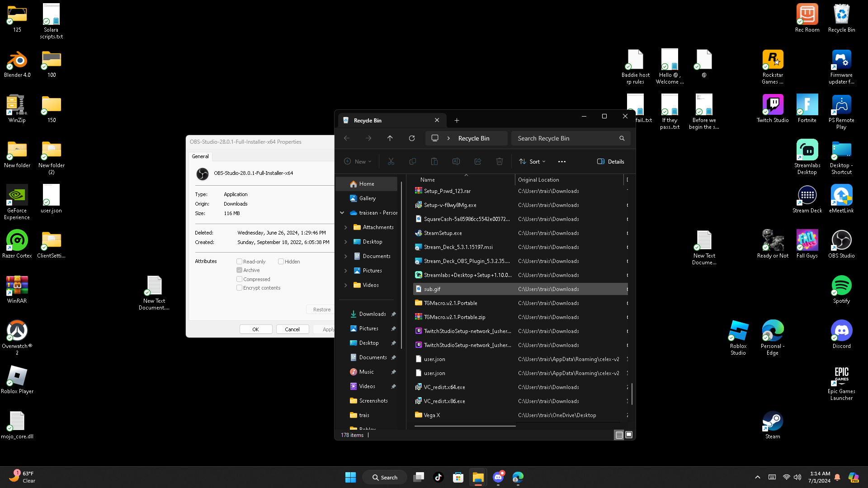The height and width of the screenshot is (488, 868).
Task: Open TikTok from the taskbar
Action: (x=438, y=477)
